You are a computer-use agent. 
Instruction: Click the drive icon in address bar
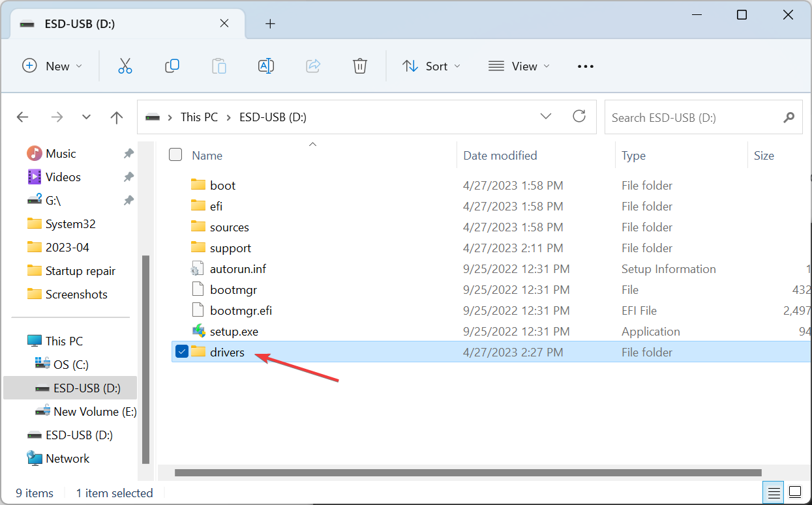click(x=153, y=117)
